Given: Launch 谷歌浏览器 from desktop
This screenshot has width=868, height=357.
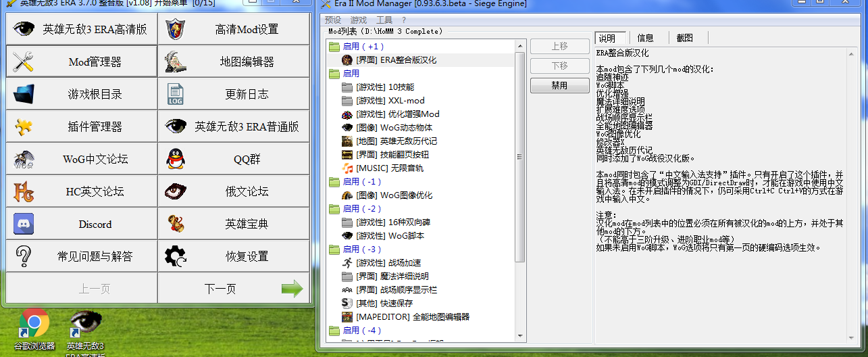Looking at the screenshot, I should (34, 326).
